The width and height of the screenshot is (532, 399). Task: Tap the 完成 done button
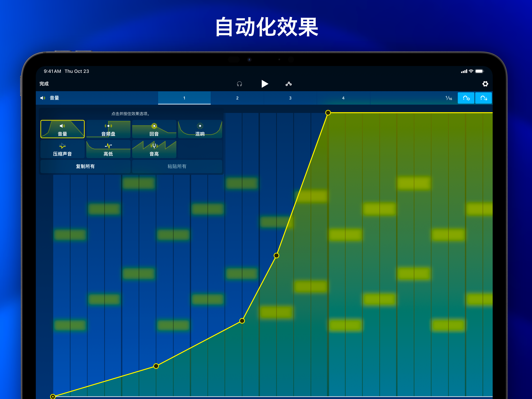click(x=44, y=84)
